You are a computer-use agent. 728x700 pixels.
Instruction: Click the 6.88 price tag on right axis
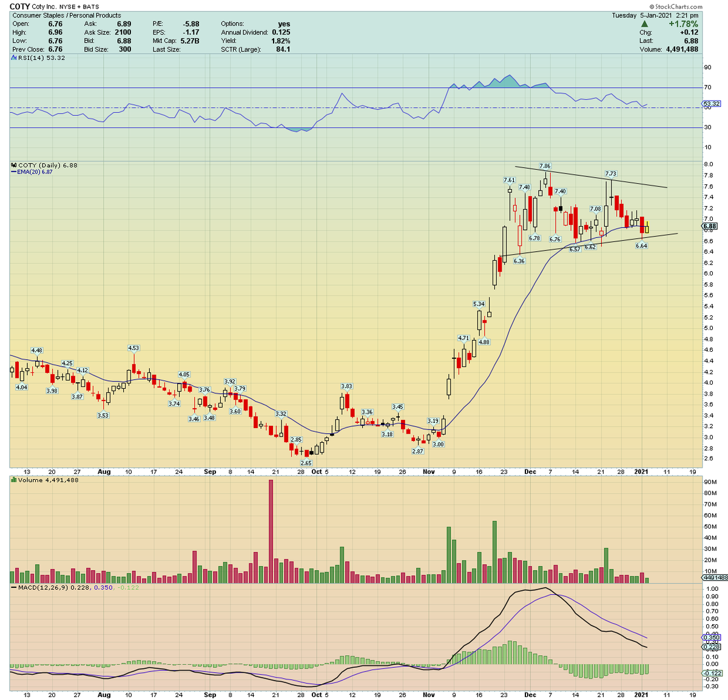(709, 225)
